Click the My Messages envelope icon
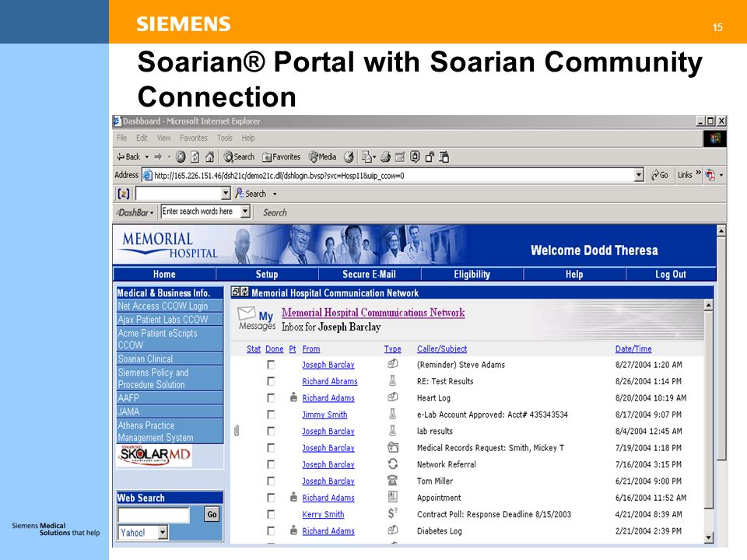Screen dimensions: 747x560 (247, 313)
